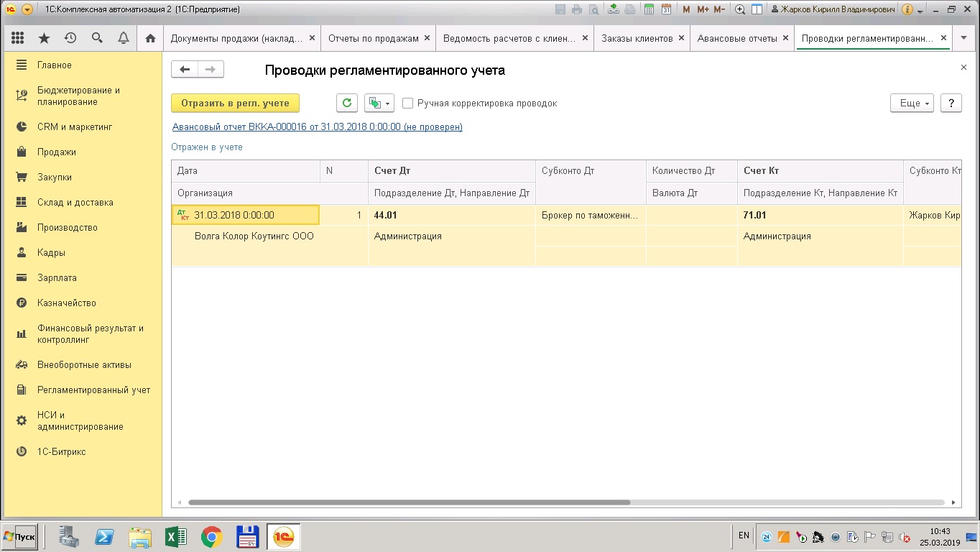Open the notifications bell icon
Image resolution: width=980 pixels, height=552 pixels.
[x=124, y=38]
